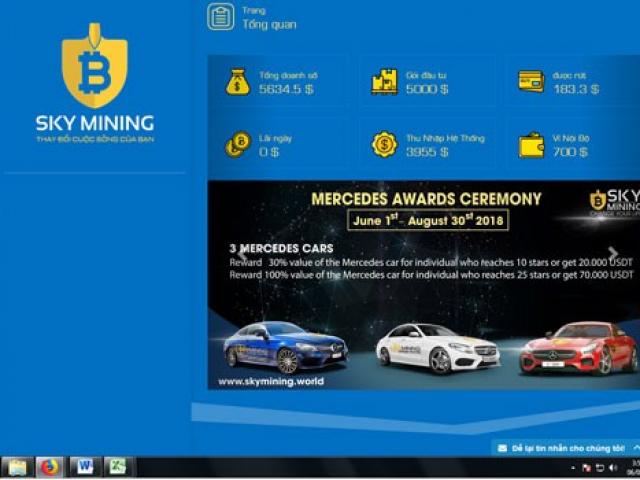This screenshot has width=640, height=480.
Task: Click the clipboard icon beside Tổng quan
Action: (x=221, y=17)
